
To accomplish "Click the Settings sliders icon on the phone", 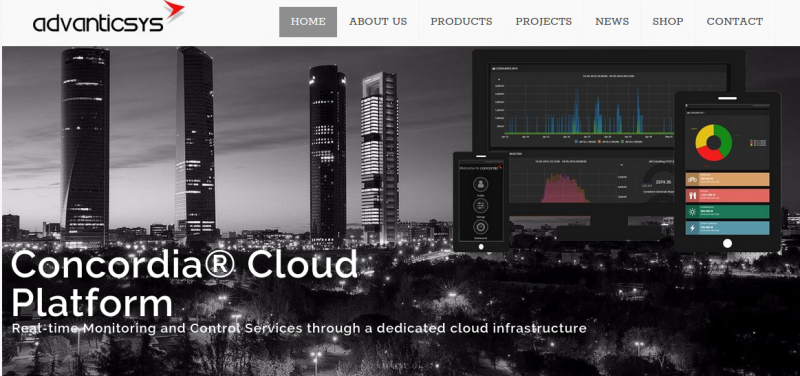I will click(481, 206).
